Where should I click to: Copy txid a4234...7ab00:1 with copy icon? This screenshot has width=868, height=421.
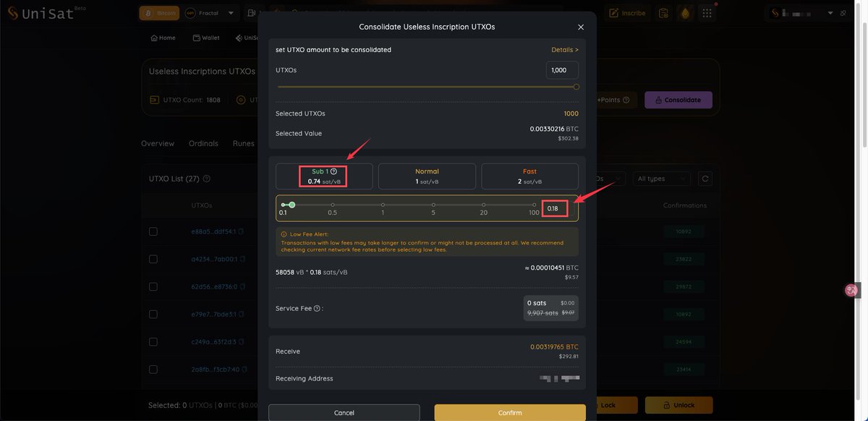(242, 259)
